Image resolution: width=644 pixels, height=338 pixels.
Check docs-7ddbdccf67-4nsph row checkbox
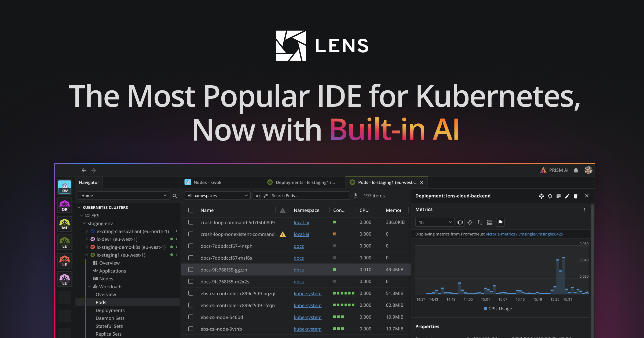click(x=191, y=246)
